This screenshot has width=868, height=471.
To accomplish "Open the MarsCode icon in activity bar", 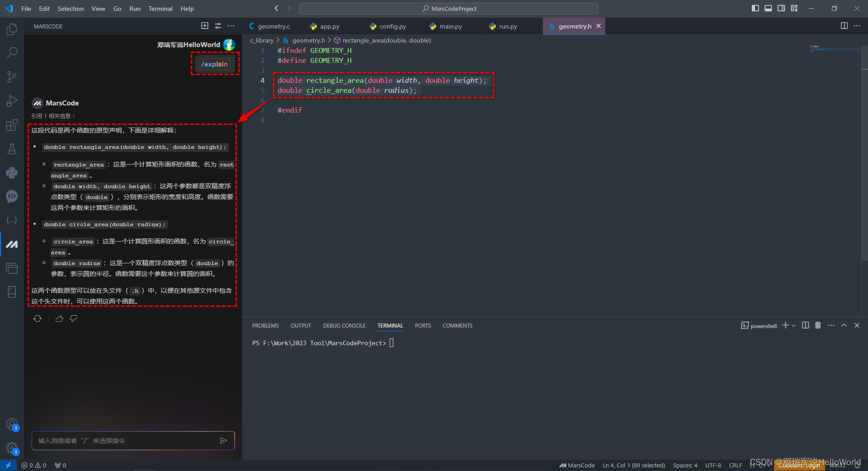I will point(12,244).
